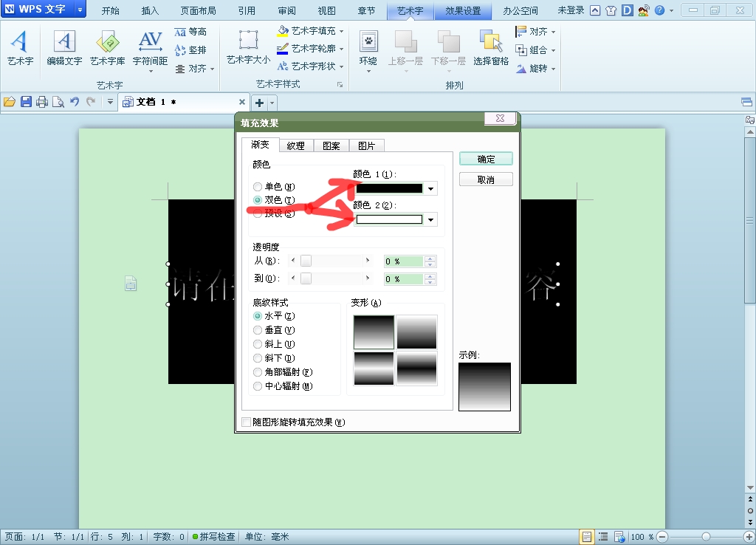
Task: Open the WPS 文字 application menu arrow
Action: 80,9
